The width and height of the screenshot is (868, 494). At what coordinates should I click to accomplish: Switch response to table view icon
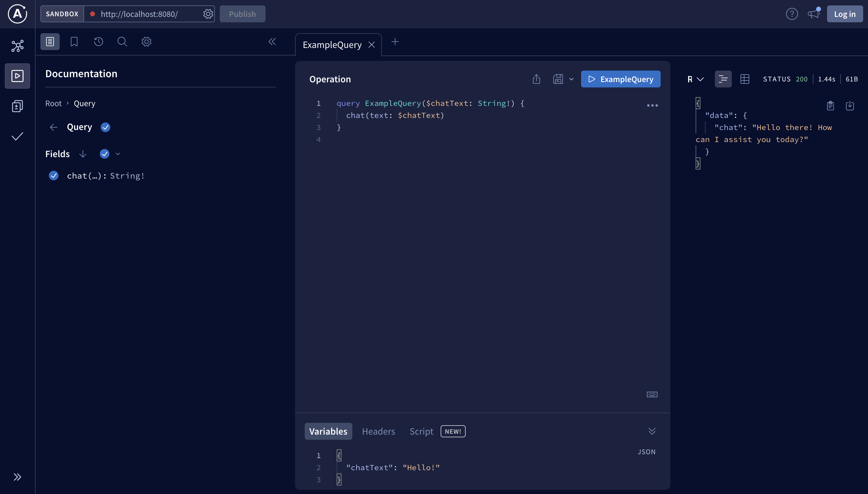pos(745,79)
